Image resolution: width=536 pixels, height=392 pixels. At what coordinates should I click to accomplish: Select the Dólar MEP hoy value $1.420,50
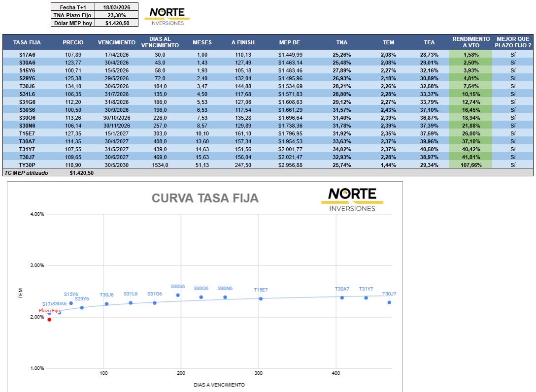pyautogui.click(x=117, y=23)
